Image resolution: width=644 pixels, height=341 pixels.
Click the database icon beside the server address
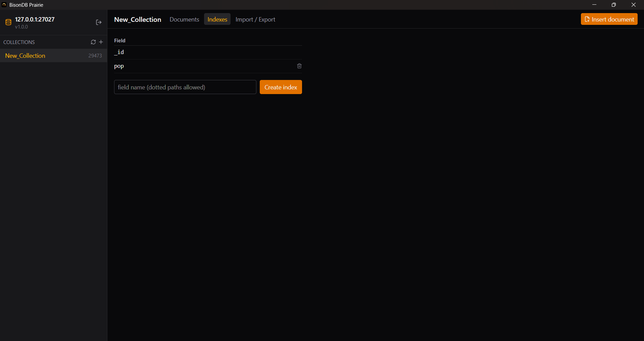(8, 23)
